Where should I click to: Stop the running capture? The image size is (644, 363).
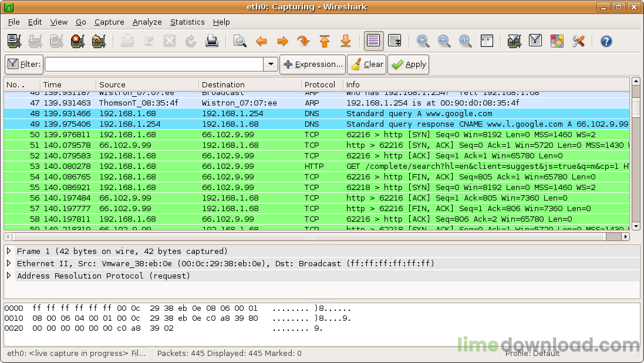(77, 41)
